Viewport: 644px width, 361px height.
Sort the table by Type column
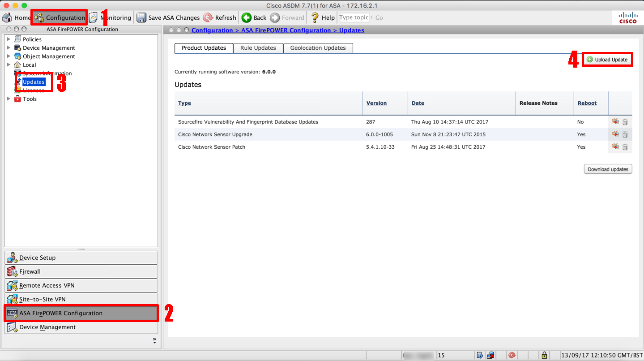click(184, 103)
